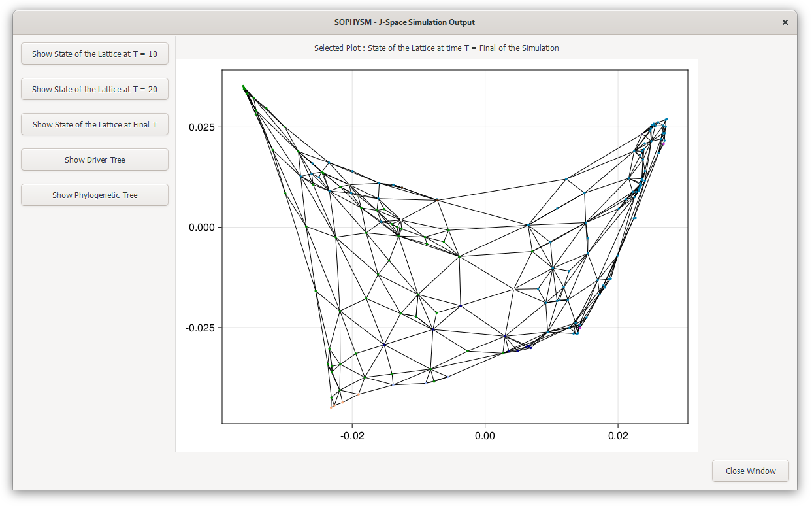This screenshot has height=506, width=812.
Task: Click the 0.00 x-axis label
Action: tap(485, 435)
